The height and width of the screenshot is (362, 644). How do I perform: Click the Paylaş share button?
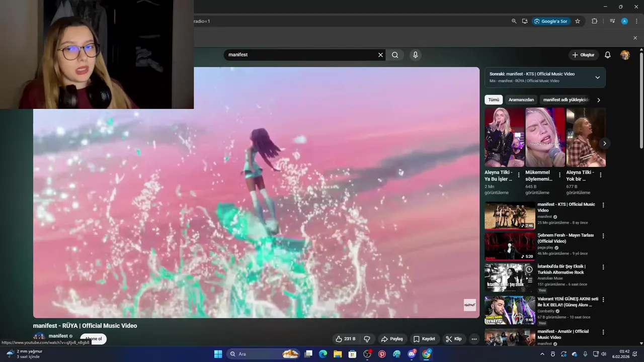point(392,339)
